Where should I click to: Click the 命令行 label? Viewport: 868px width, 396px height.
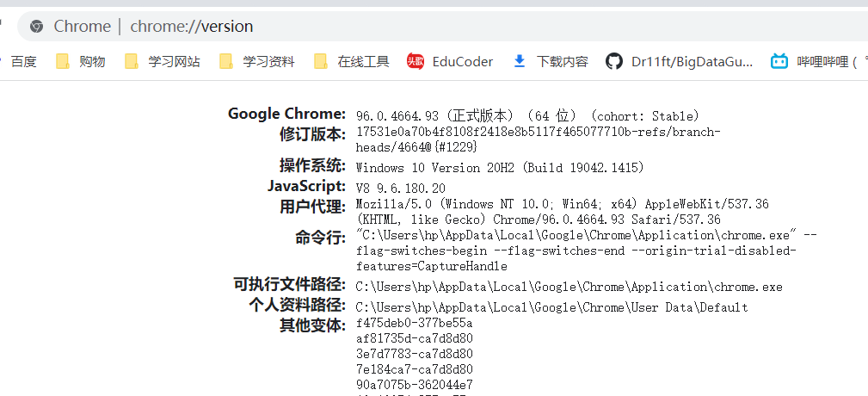(321, 238)
